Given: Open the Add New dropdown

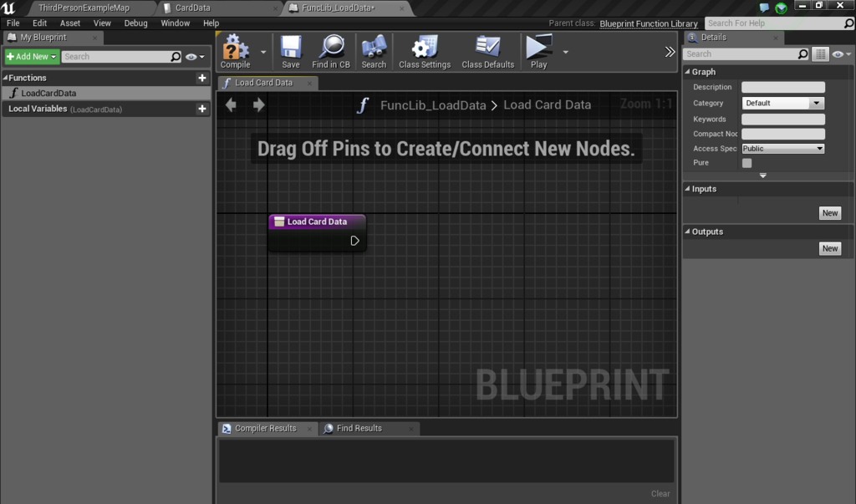Looking at the screenshot, I should [32, 57].
